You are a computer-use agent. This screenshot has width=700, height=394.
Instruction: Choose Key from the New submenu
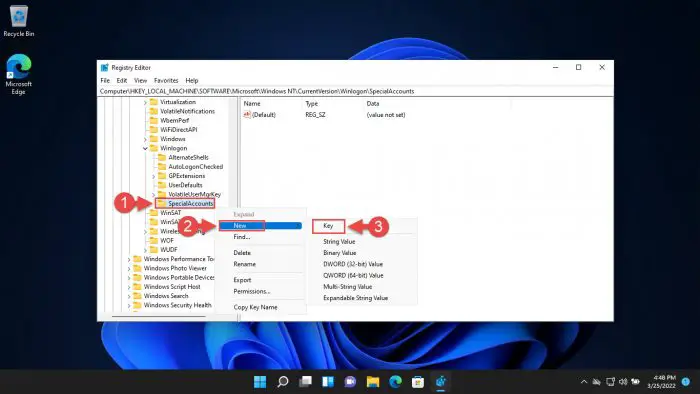[x=329, y=226]
